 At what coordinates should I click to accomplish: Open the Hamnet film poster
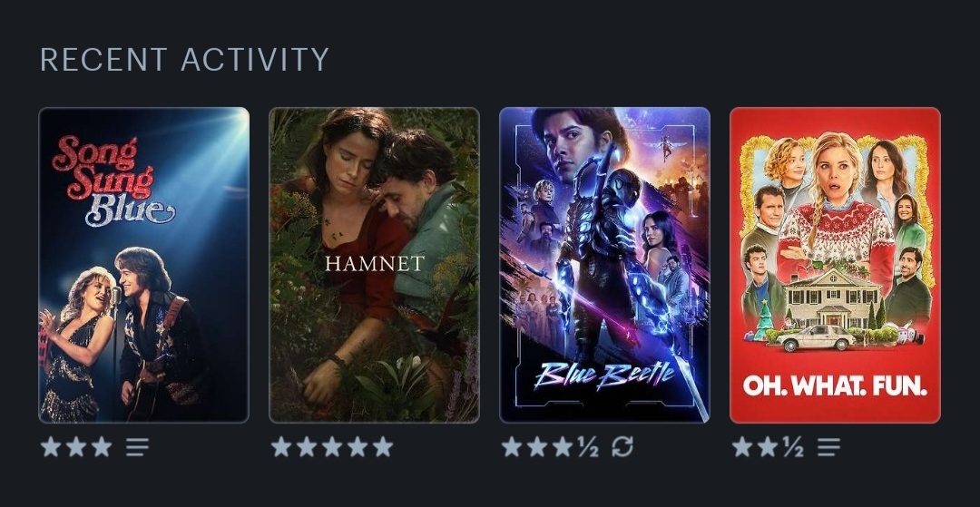375,265
